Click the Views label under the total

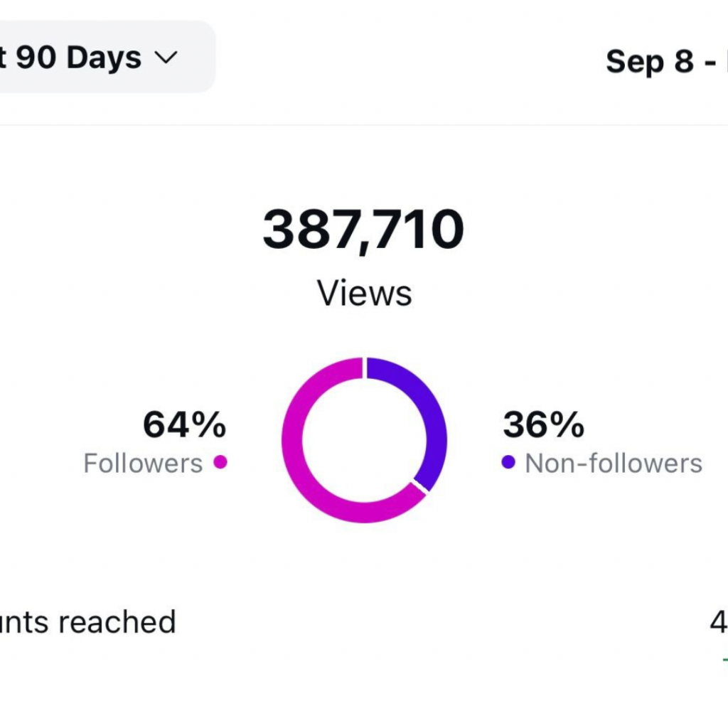pos(364,293)
